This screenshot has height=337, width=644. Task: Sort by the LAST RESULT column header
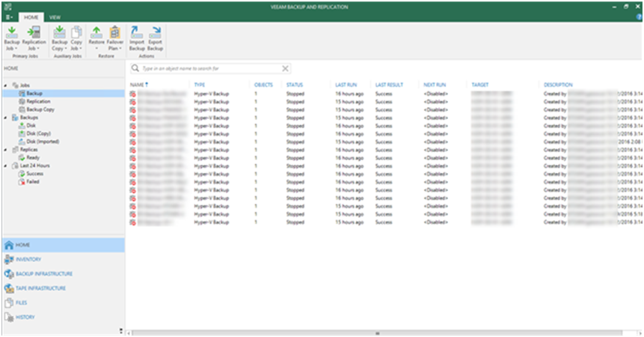pos(389,85)
